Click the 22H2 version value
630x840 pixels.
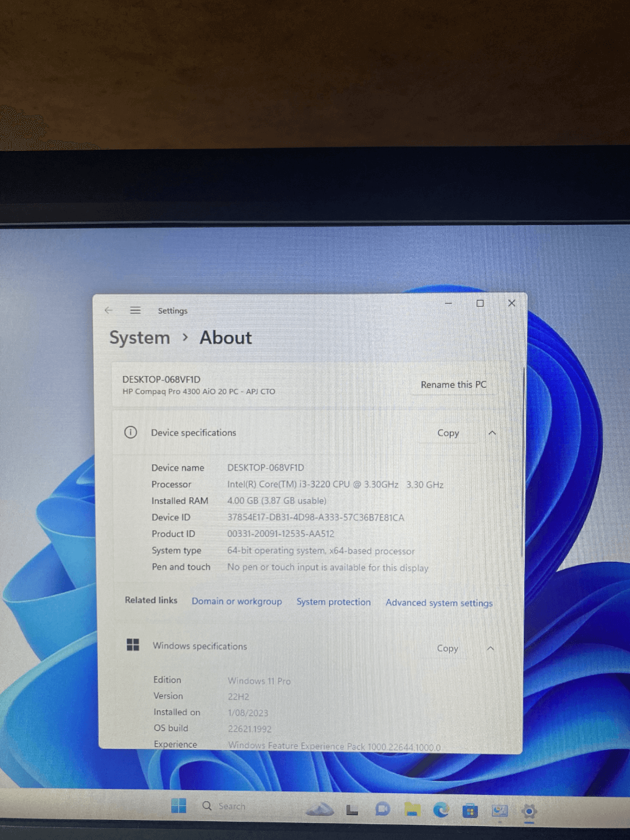pyautogui.click(x=238, y=697)
